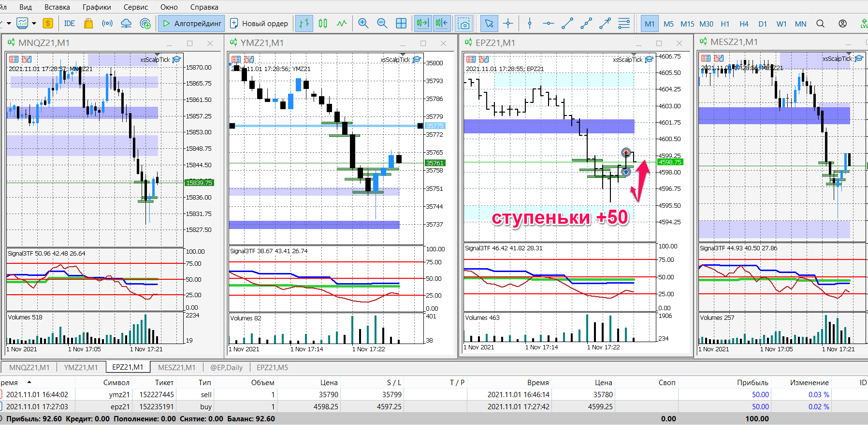Select the M15 timeframe button
Screen dimensions: 868x431
(687, 24)
